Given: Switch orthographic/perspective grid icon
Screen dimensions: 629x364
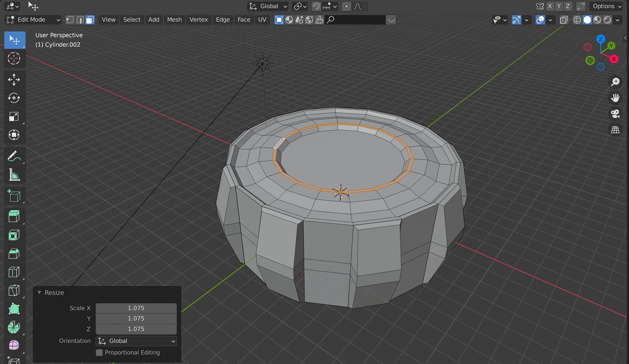Looking at the screenshot, I should coord(615,130).
